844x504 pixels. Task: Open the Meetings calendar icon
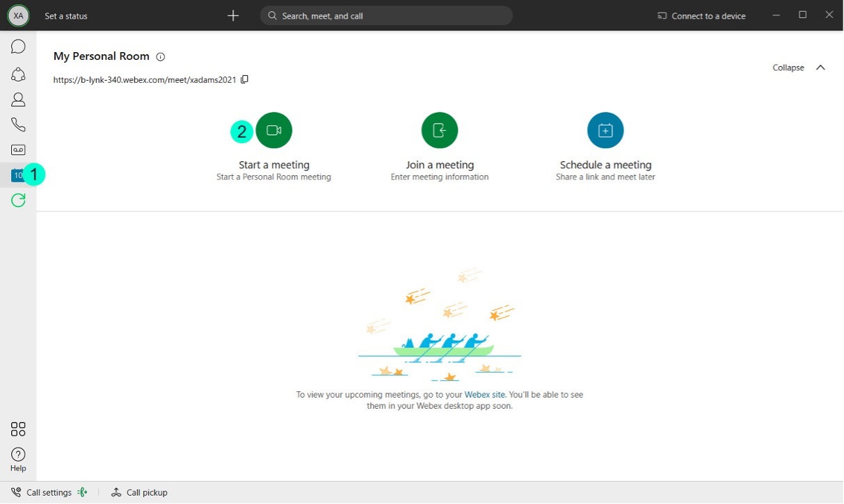tap(17, 175)
